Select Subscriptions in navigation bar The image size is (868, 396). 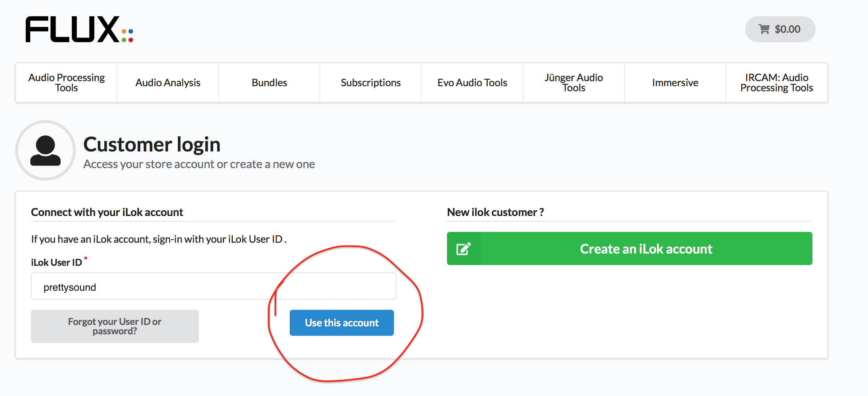coord(371,83)
